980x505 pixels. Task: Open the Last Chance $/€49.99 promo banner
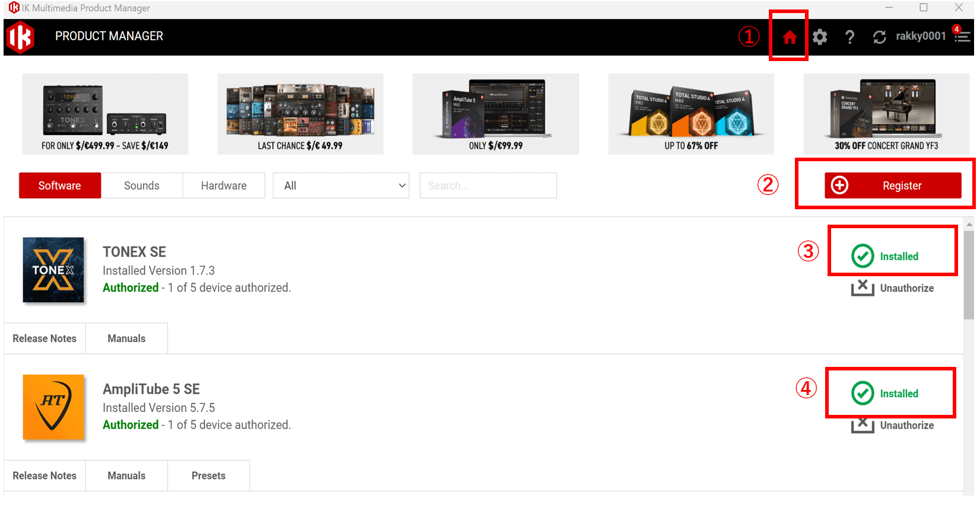(300, 114)
